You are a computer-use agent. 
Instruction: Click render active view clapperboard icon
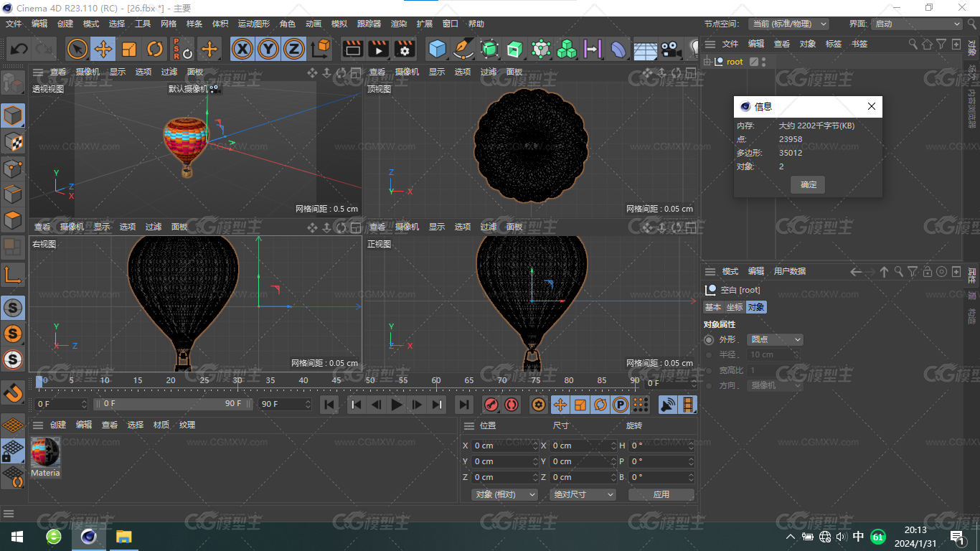click(x=352, y=49)
